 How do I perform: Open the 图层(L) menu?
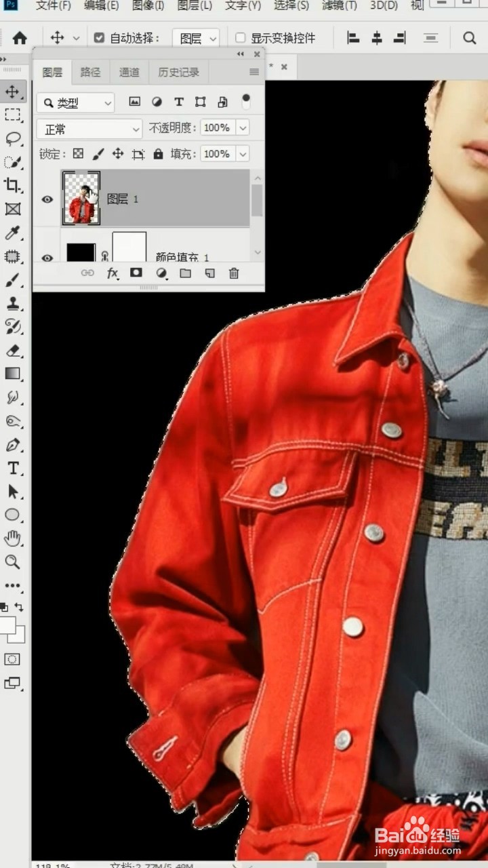[195, 5]
